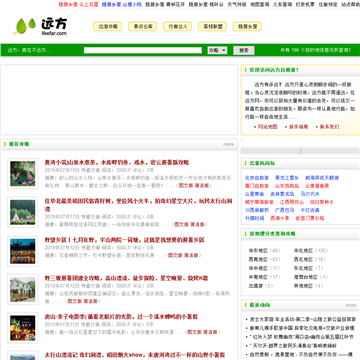Open 联系我们 in the welcome box
The image size is (360, 360).
329,127
